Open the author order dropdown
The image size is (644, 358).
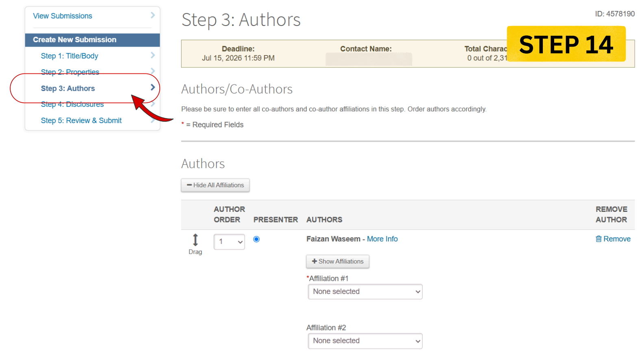click(x=229, y=242)
